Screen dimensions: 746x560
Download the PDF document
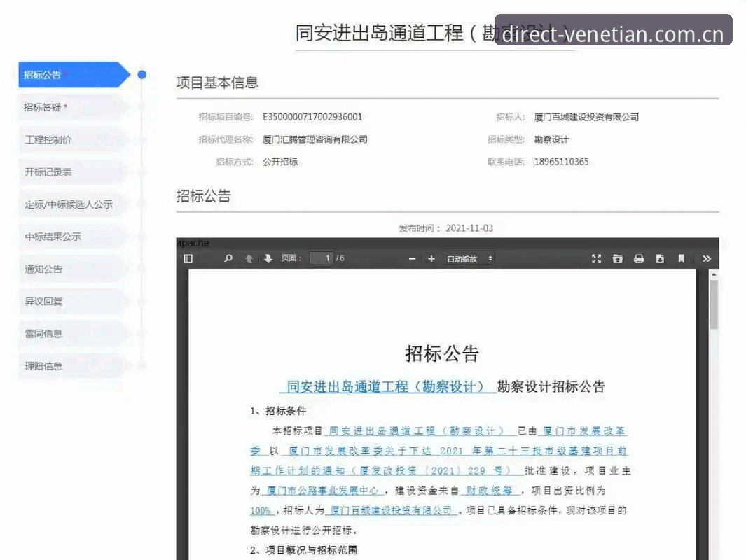click(x=660, y=258)
